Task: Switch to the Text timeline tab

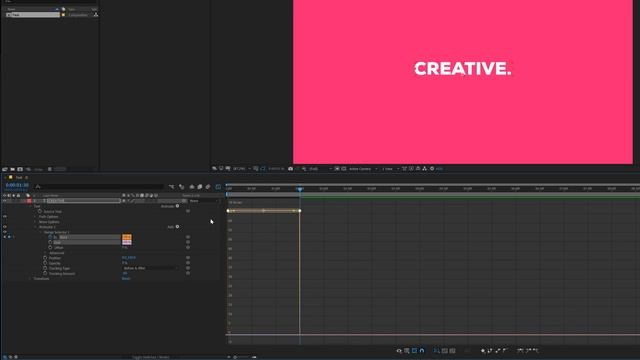Action: click(19, 178)
